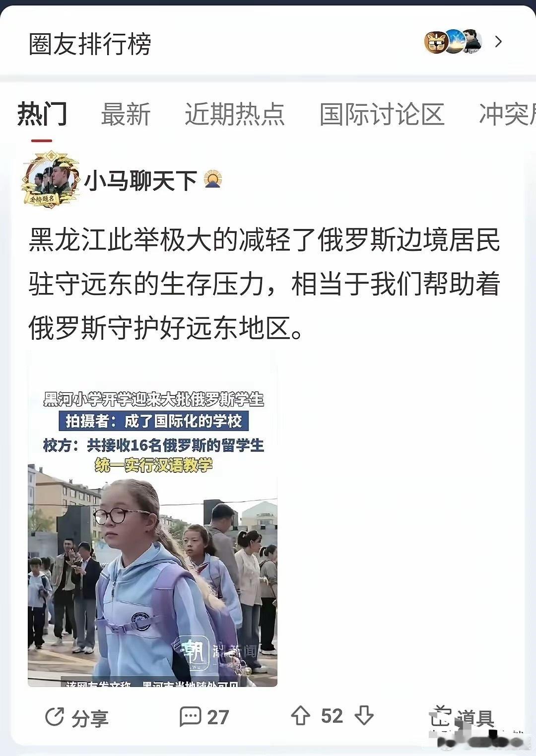Tap the badge icon beside 小马聊天下
The width and height of the screenshot is (536, 756).
(213, 179)
